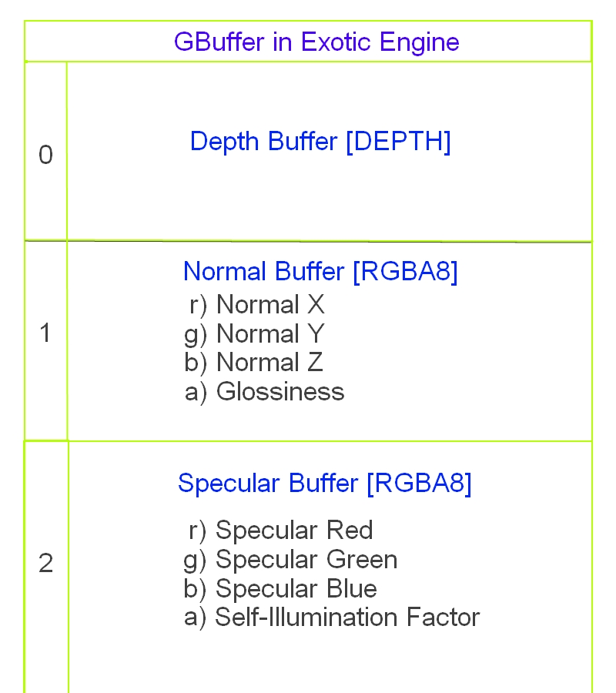Select the 'r) Normal X' channel line
Image resolution: width=616 pixels, height=693 pixels.
(x=256, y=305)
